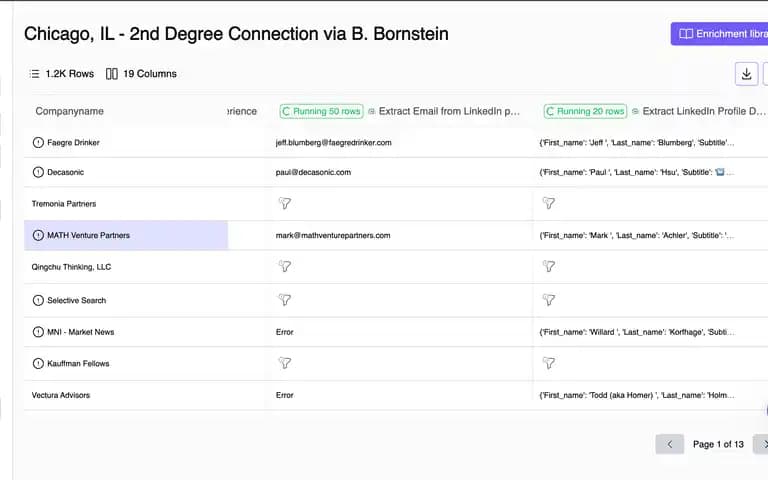The height and width of the screenshot is (480, 768).
Task: Click the circle icon next to Decasonic
Action: coord(38,172)
